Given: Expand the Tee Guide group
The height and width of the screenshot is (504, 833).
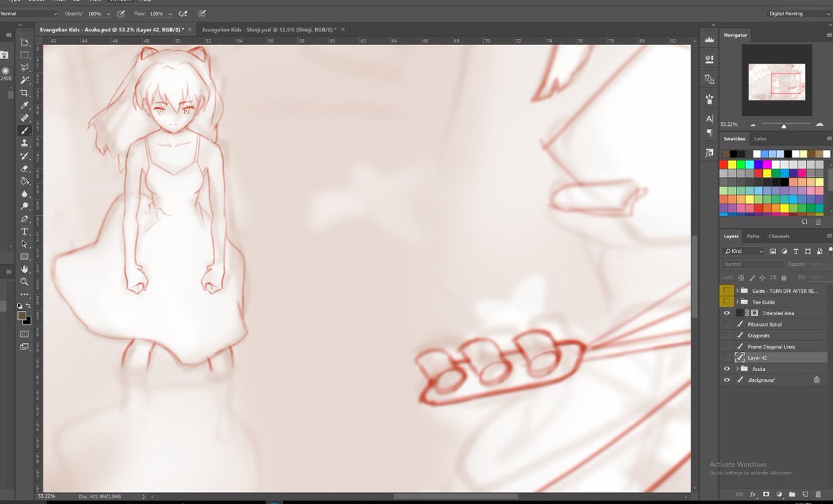Looking at the screenshot, I should 737,302.
